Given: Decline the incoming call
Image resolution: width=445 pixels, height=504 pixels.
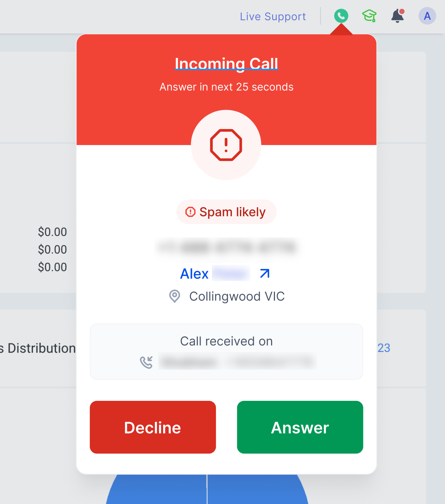Looking at the screenshot, I should [153, 427].
